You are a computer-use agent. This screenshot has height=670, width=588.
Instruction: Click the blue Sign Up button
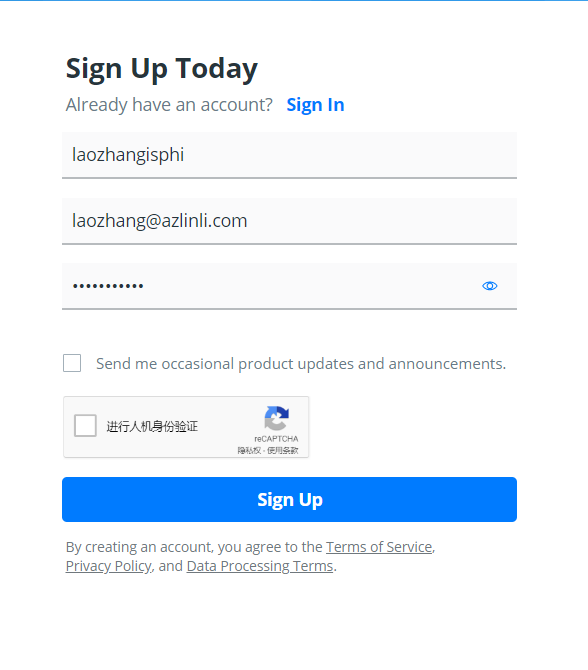click(x=289, y=500)
